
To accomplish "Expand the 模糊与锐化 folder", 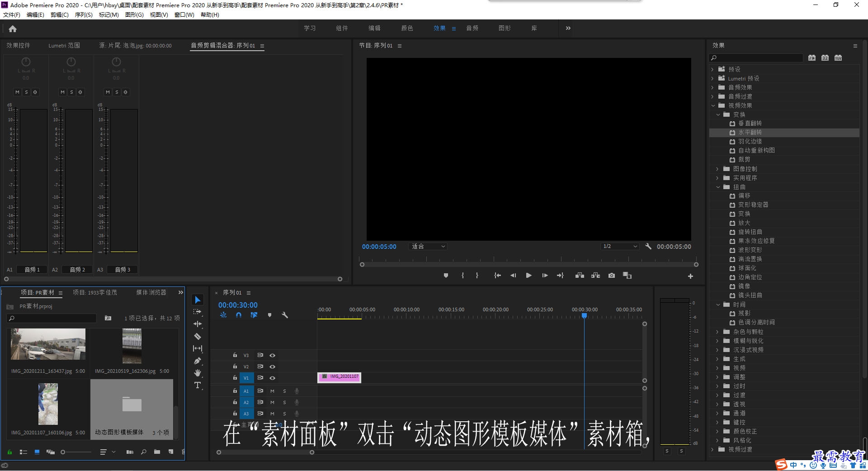I will pyautogui.click(x=717, y=341).
